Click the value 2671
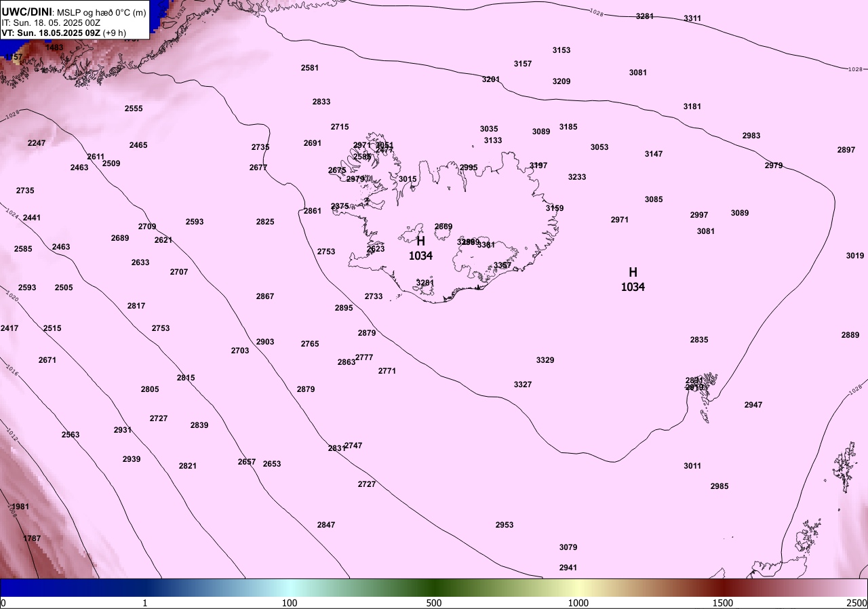The width and height of the screenshot is (868, 609). [x=47, y=360]
